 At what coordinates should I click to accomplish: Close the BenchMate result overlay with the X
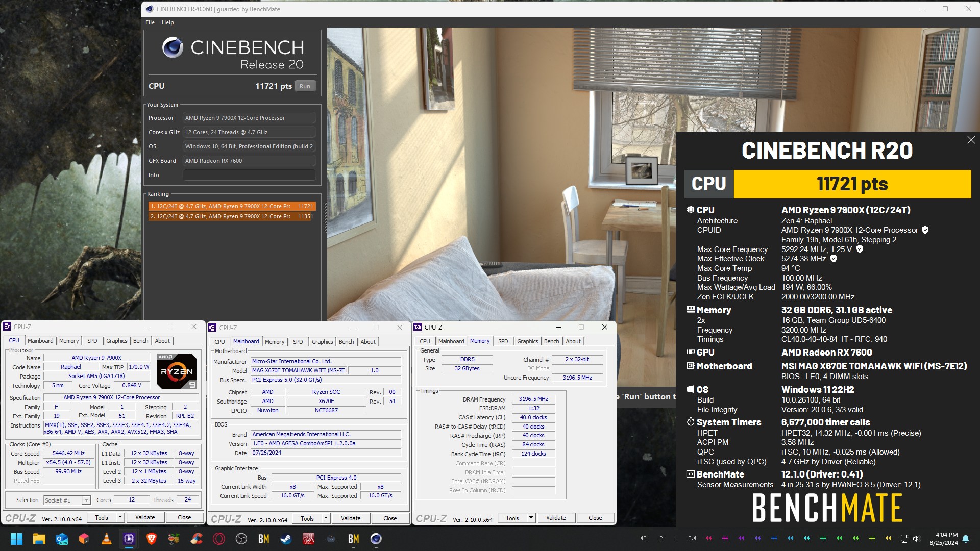[971, 140]
